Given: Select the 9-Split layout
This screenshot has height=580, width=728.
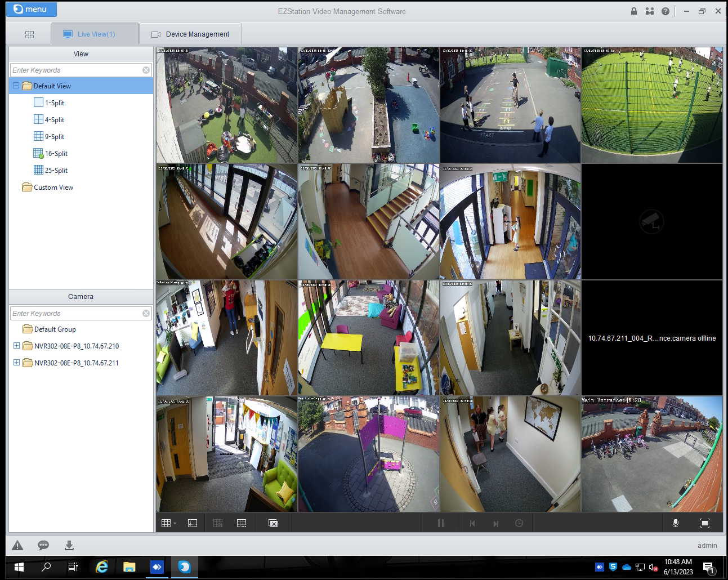Looking at the screenshot, I should coord(49,136).
